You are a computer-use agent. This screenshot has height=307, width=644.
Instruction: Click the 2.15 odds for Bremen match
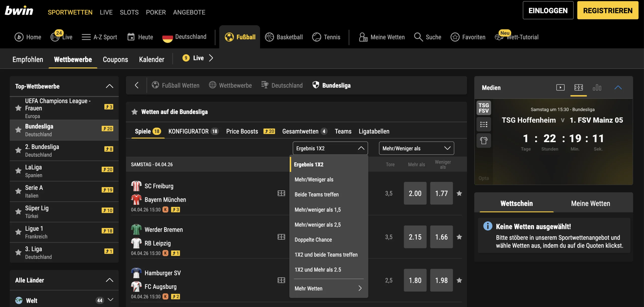tap(415, 237)
